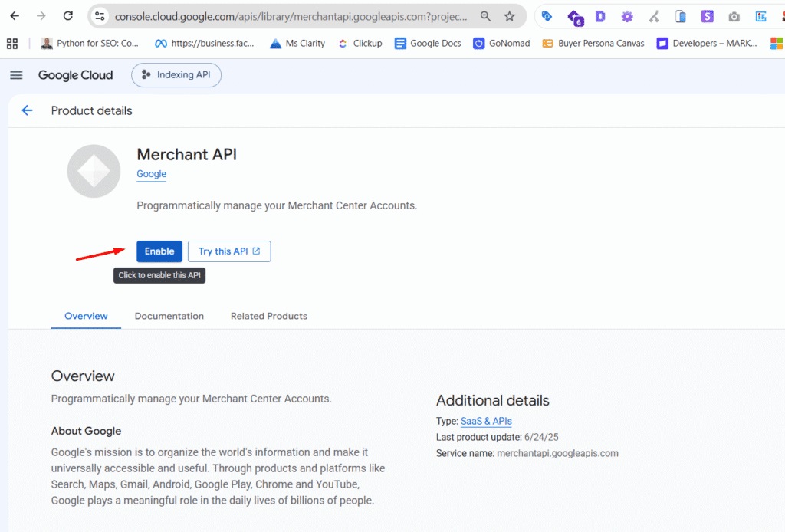
Task: Switch to the Related Products tab
Action: [x=269, y=316]
